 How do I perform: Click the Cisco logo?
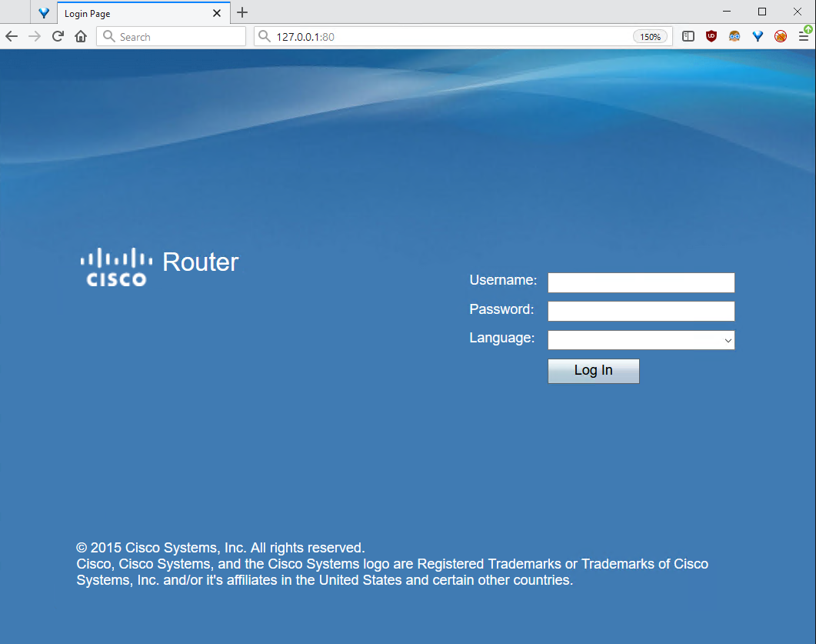(x=116, y=267)
